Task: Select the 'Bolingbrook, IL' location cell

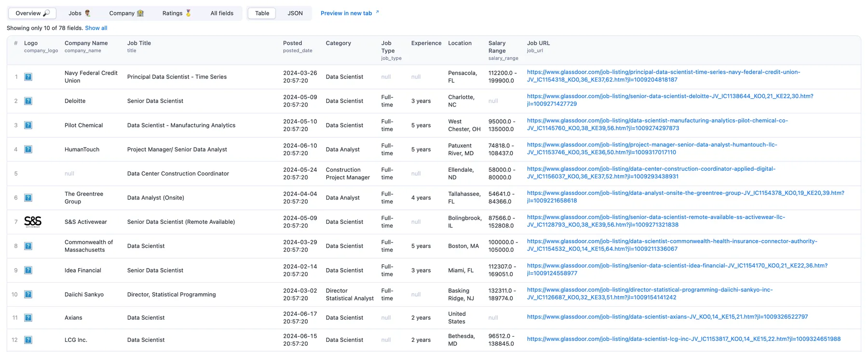Action: click(x=465, y=222)
